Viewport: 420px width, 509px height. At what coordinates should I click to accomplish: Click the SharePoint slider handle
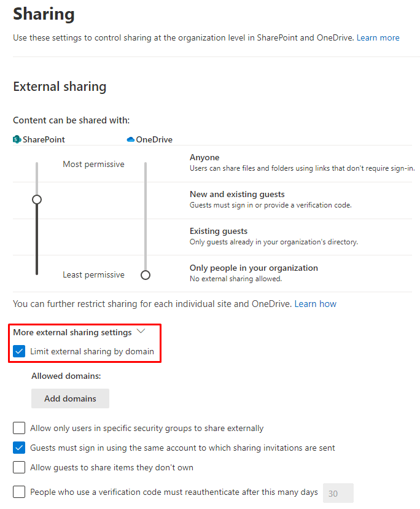36,200
